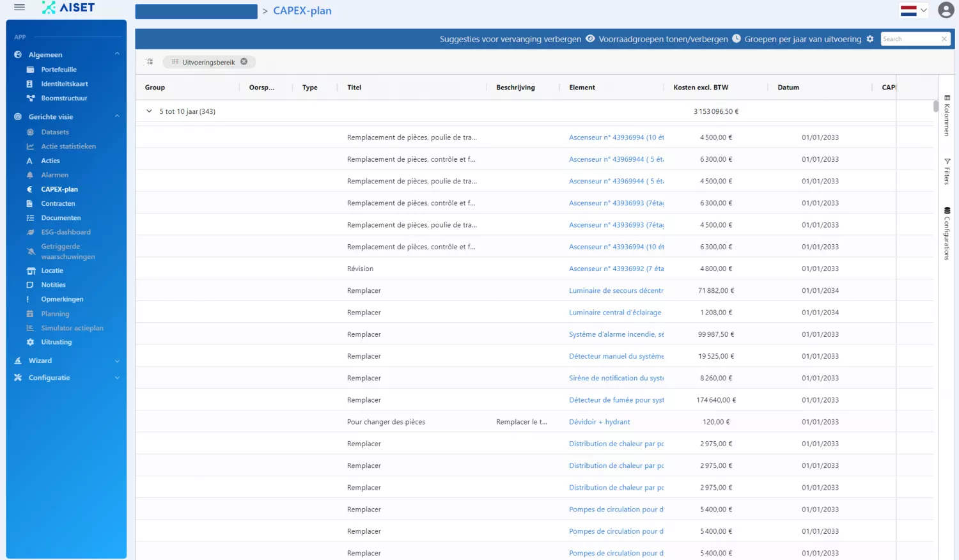
Task: Sort by Element column header
Action: (582, 88)
